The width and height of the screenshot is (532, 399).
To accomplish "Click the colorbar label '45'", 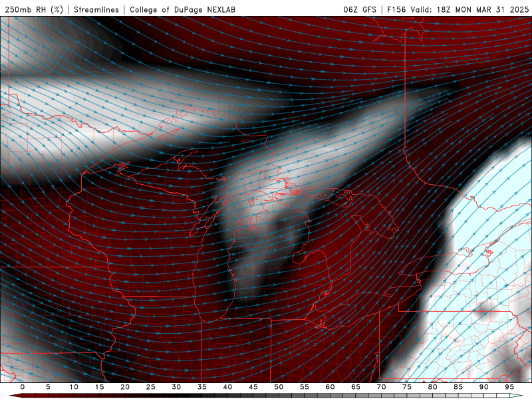I will (x=253, y=387).
